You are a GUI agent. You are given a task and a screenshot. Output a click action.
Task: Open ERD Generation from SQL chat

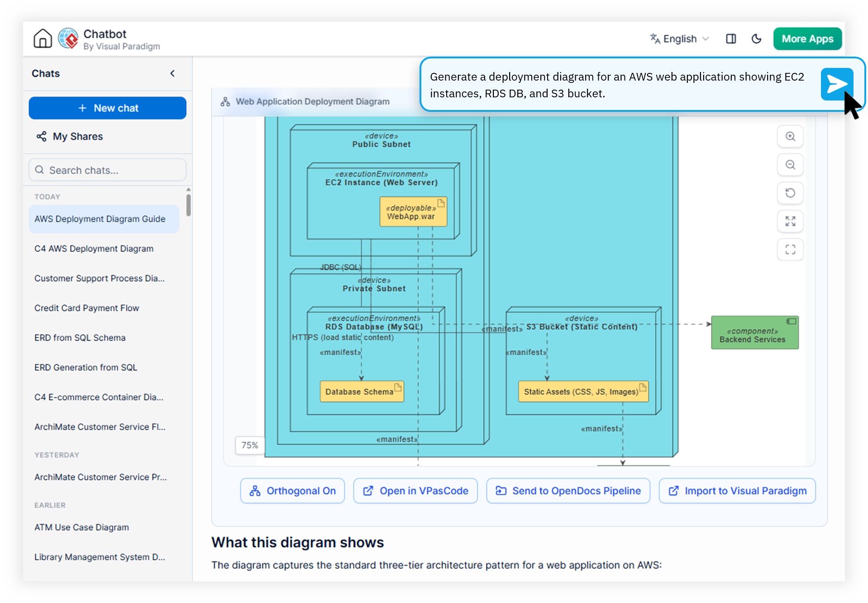tap(104, 367)
